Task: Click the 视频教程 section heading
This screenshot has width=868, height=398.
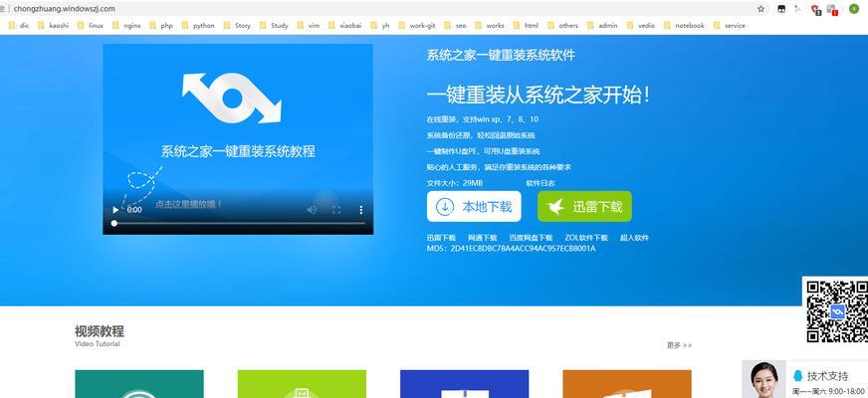Action: pos(100,331)
